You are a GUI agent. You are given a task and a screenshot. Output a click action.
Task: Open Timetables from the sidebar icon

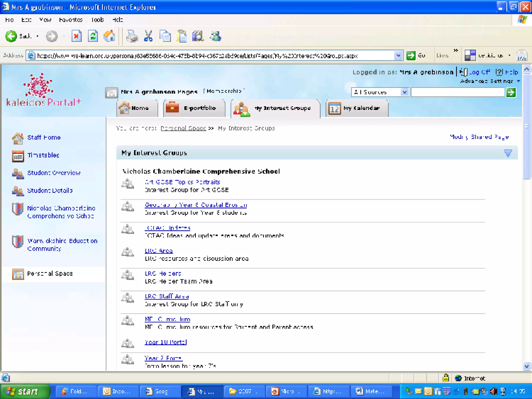18,156
